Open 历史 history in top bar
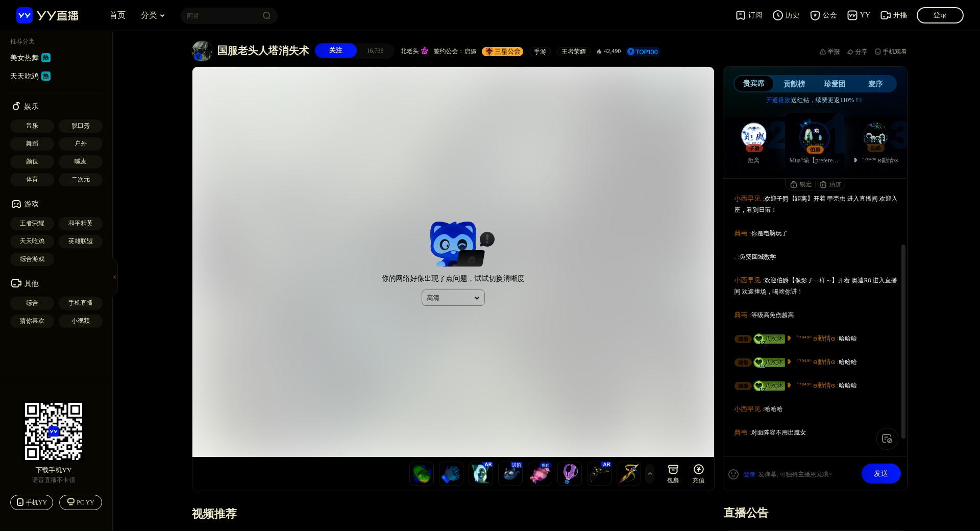 pyautogui.click(x=786, y=15)
